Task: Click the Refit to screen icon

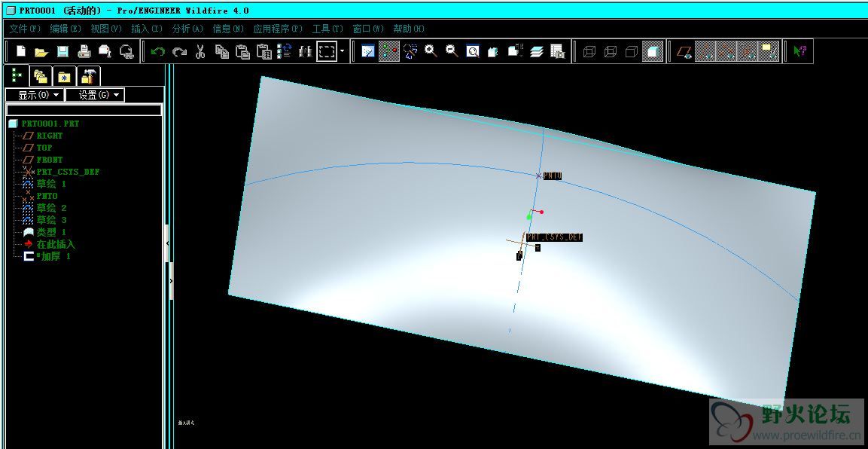Action: point(473,51)
